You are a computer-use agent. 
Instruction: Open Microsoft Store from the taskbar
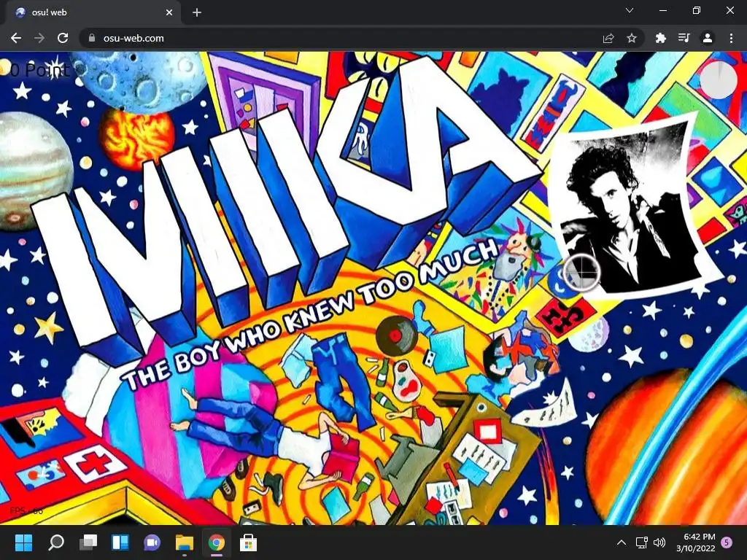point(248,542)
